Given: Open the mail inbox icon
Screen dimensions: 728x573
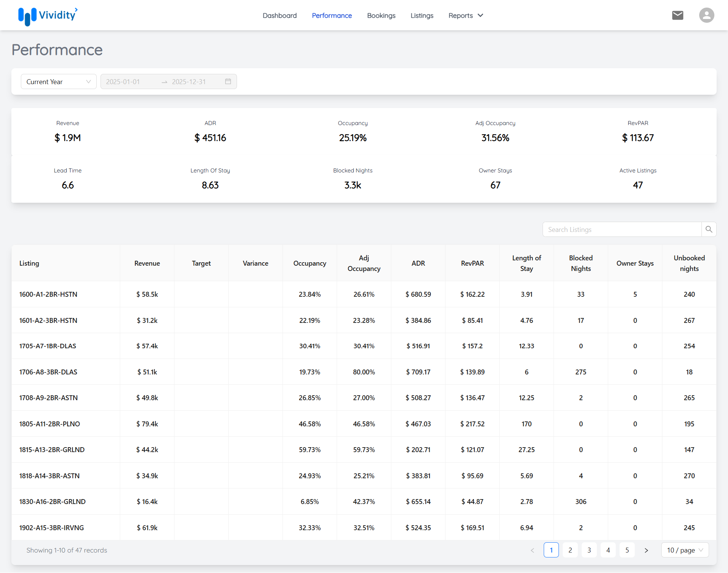Looking at the screenshot, I should 678,15.
